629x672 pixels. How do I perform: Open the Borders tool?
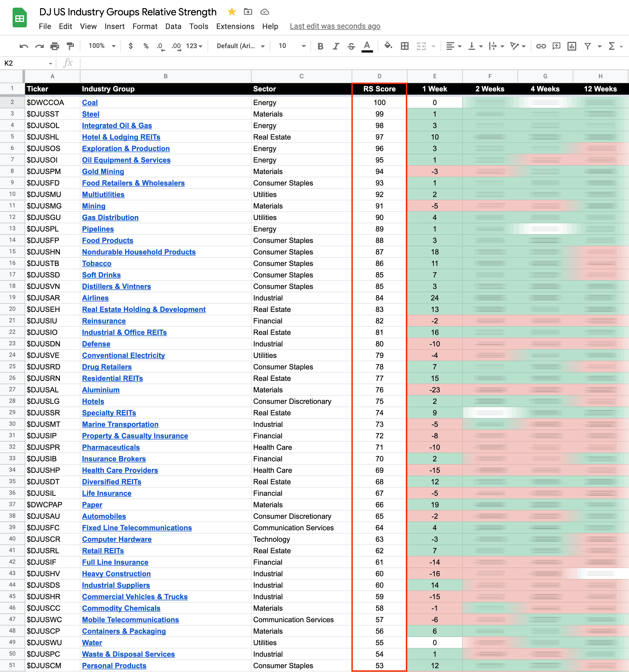[405, 46]
